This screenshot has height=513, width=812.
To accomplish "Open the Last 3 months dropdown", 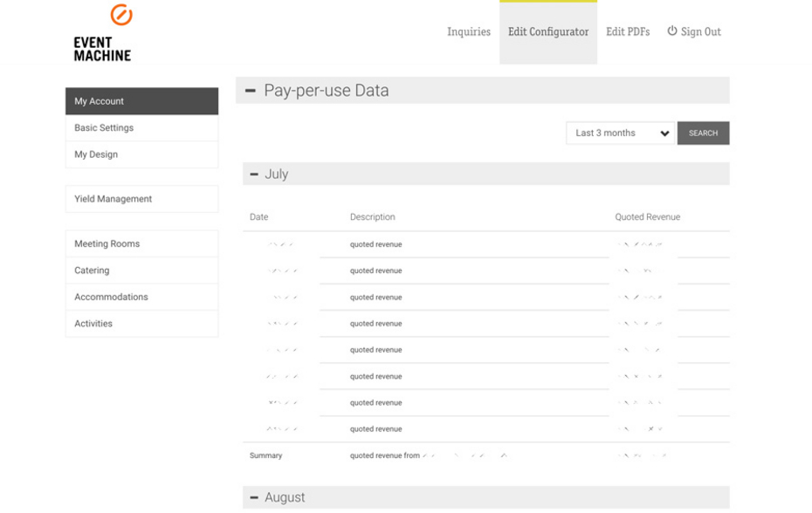I will tap(620, 133).
